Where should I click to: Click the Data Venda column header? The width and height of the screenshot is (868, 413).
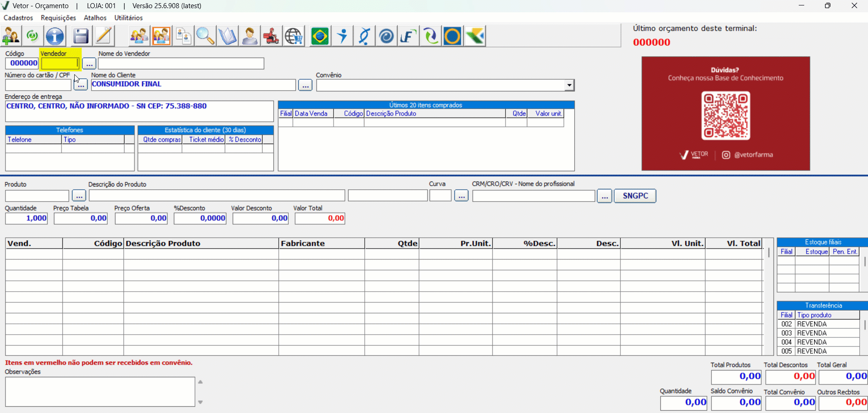(x=313, y=114)
